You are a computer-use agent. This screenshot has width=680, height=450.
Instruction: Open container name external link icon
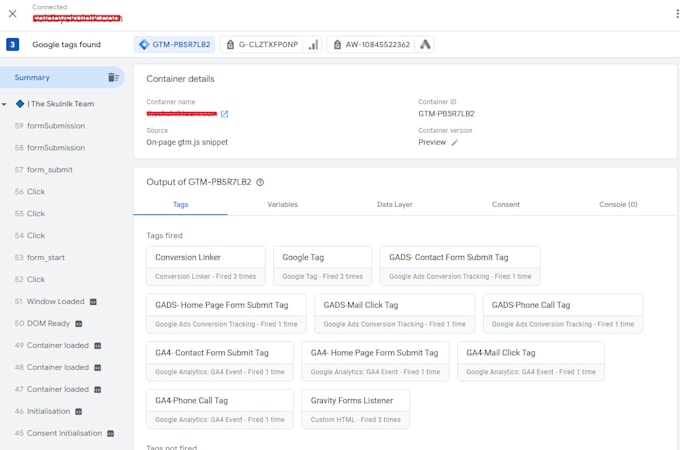[x=224, y=114]
